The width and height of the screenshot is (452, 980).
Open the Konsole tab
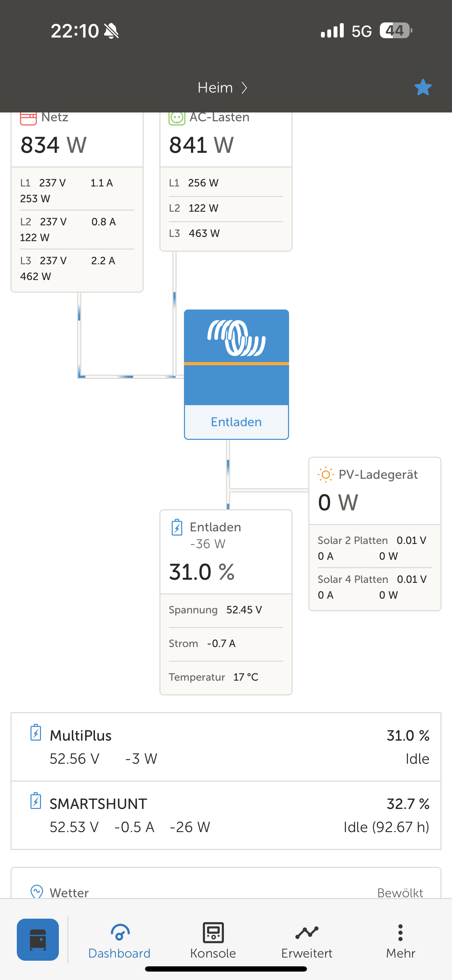[x=213, y=941]
